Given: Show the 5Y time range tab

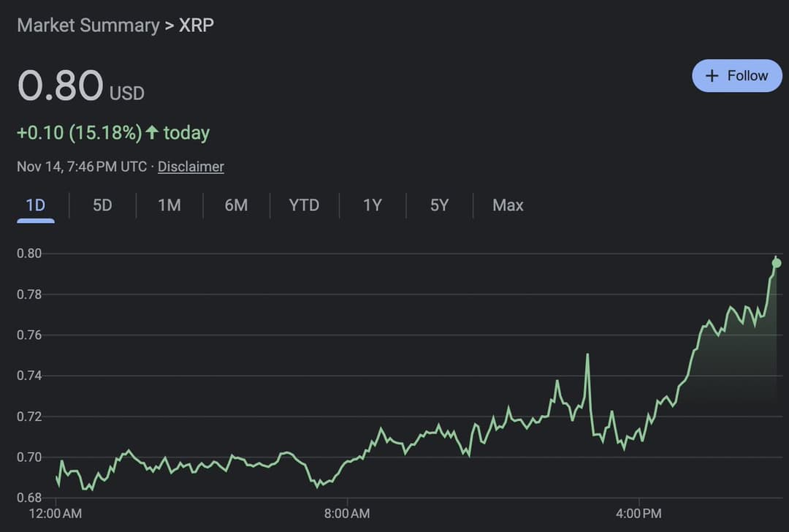Looking at the screenshot, I should coord(439,205).
